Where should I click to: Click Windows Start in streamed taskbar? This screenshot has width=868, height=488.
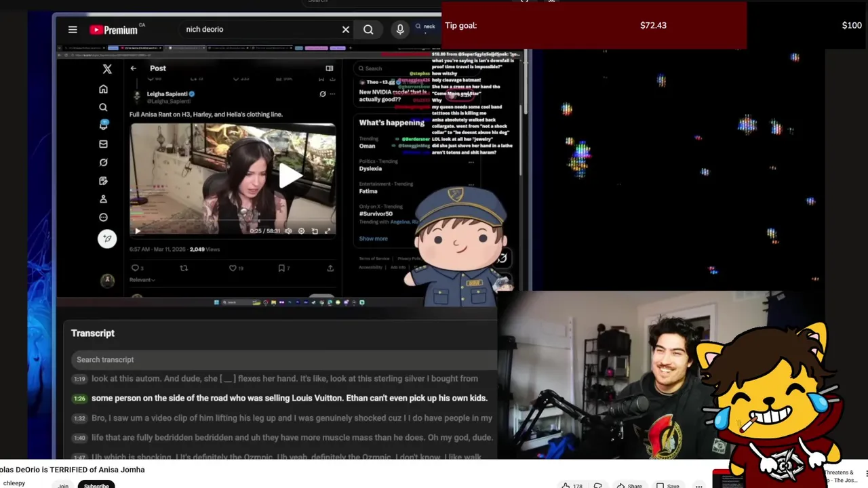coord(216,302)
